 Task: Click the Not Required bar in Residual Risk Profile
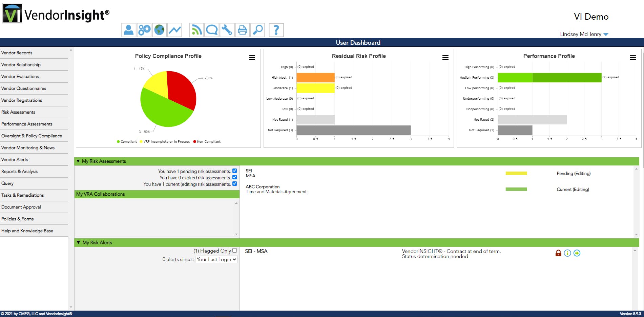tap(354, 130)
